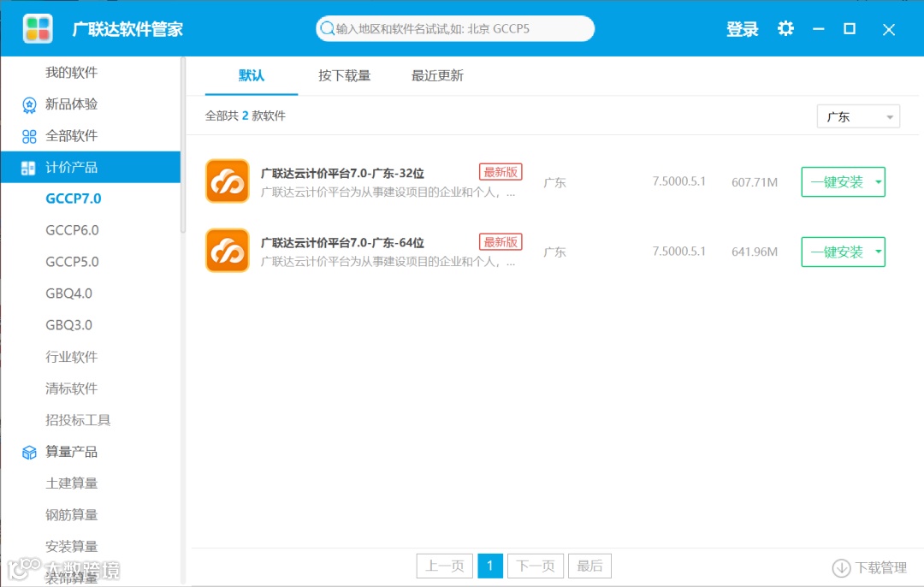
Task: Close the software manager window
Action: pos(889,29)
